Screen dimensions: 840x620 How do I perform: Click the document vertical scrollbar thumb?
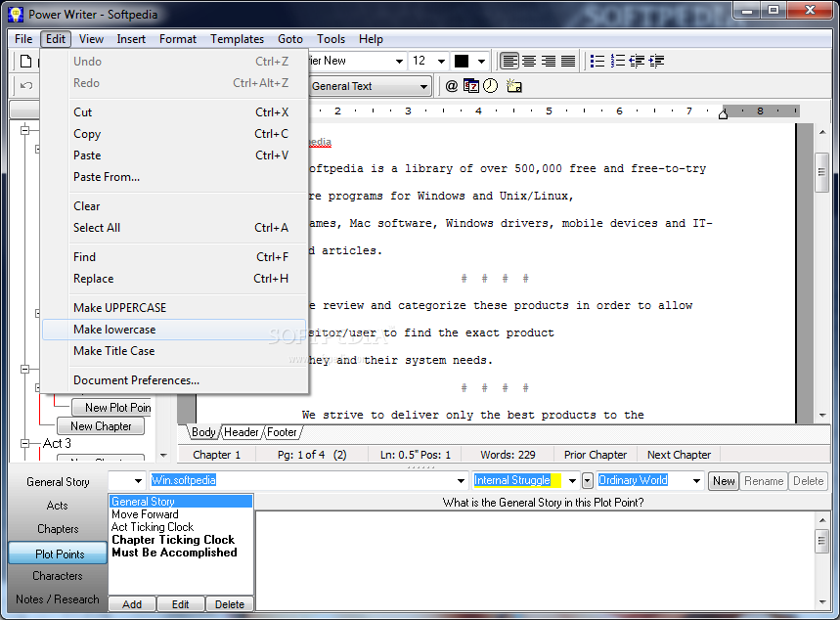click(x=821, y=172)
